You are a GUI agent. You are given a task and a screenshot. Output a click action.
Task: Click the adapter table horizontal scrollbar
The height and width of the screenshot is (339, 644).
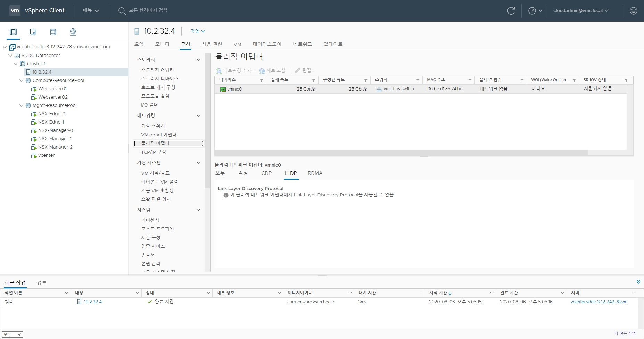click(401, 153)
